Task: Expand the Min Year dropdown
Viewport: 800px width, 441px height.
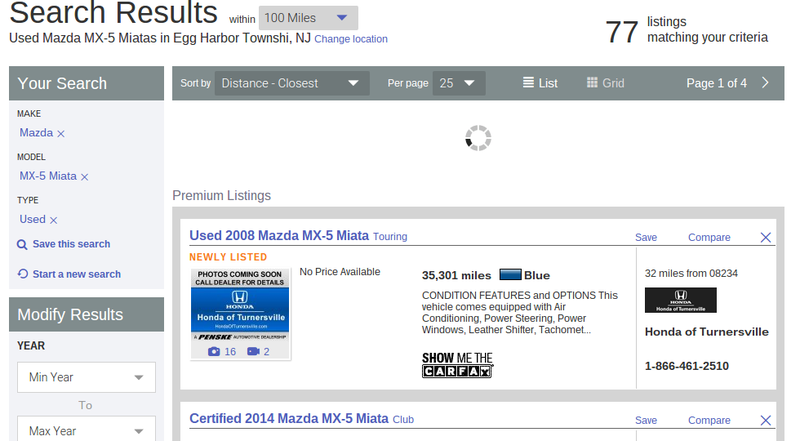Action: pos(86,377)
